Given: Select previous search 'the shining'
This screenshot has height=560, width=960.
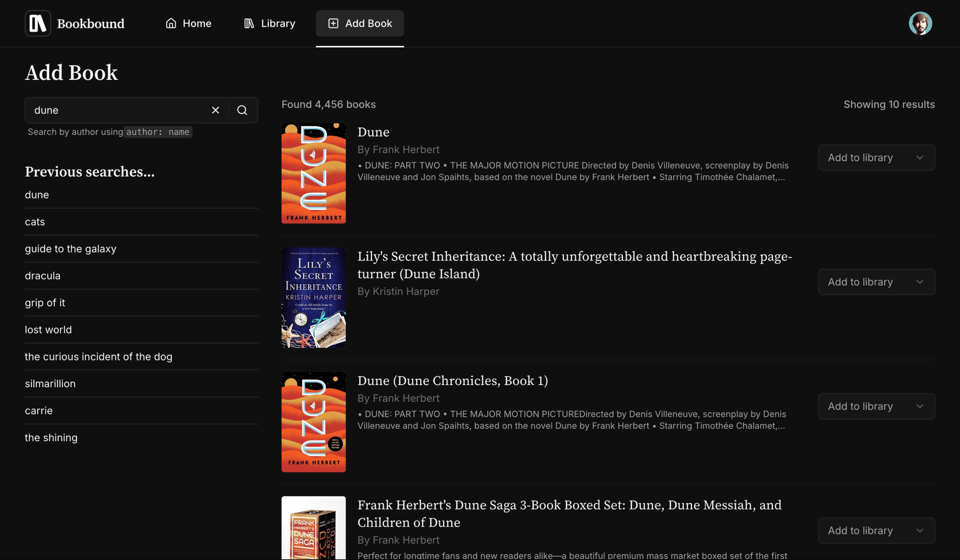Looking at the screenshot, I should click(x=141, y=438).
